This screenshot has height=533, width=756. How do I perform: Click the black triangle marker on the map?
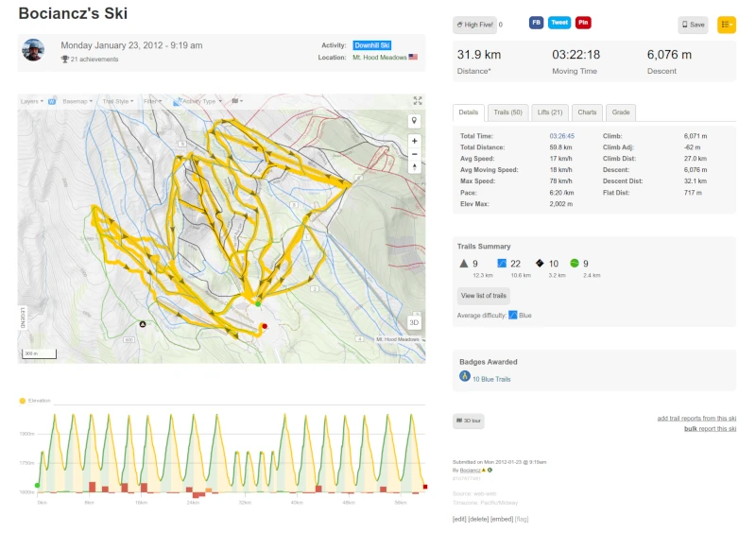click(x=143, y=324)
